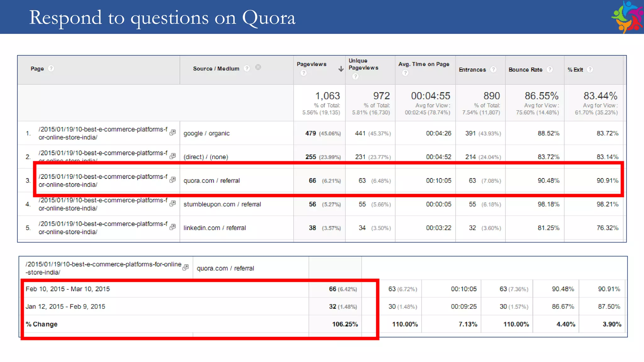
Task: Click the 7.13% change value
Action: [468, 324]
